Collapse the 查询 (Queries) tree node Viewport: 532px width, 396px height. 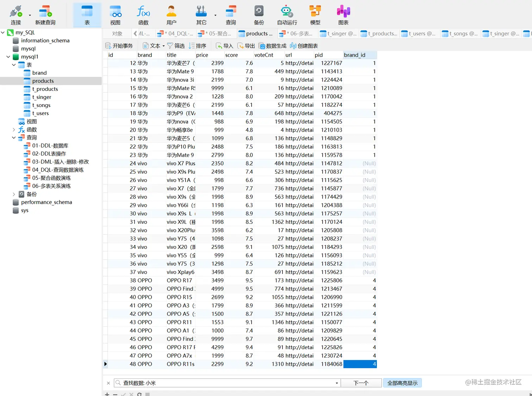point(14,138)
